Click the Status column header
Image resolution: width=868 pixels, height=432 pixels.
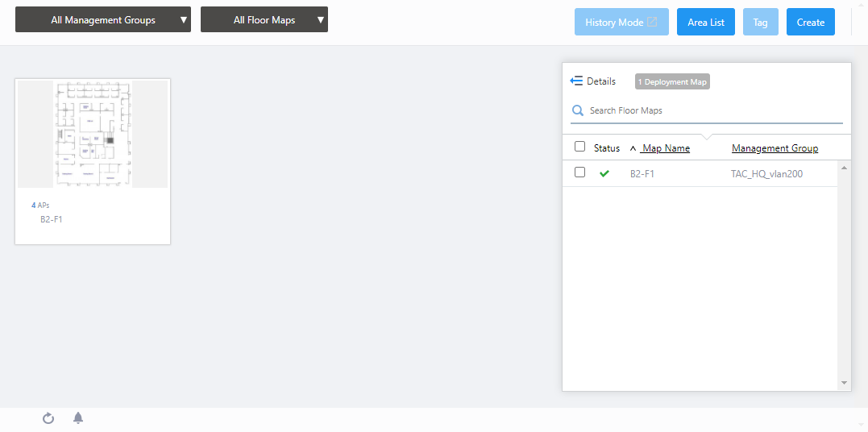[607, 148]
